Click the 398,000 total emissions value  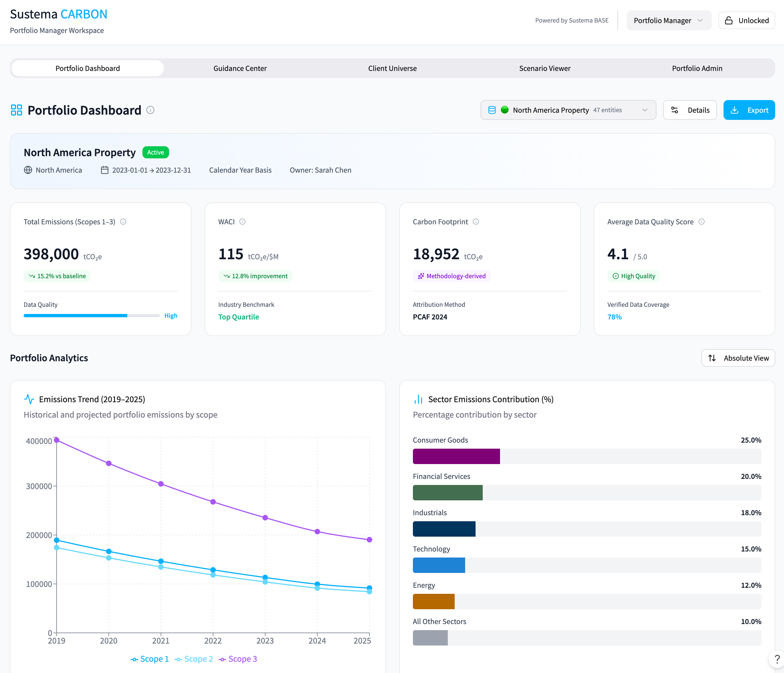51,254
